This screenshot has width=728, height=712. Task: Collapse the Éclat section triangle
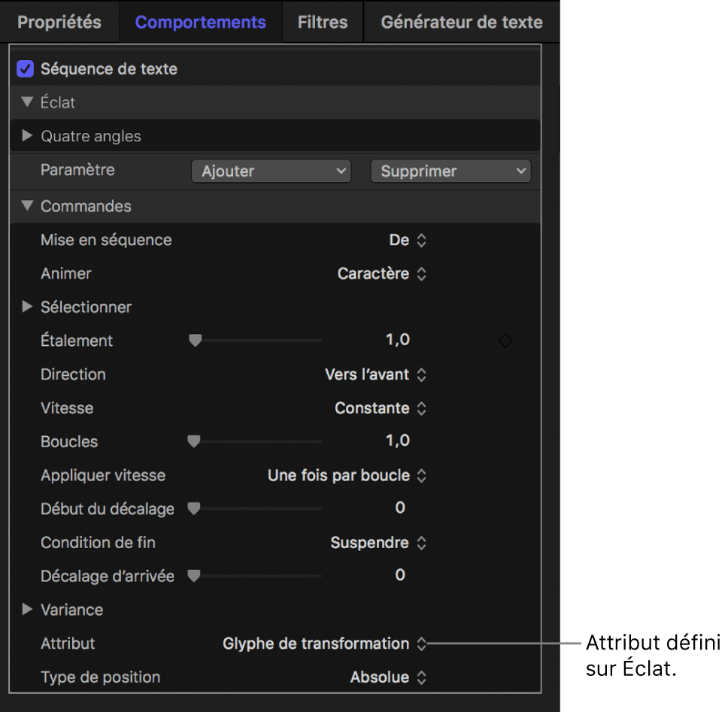[28, 102]
